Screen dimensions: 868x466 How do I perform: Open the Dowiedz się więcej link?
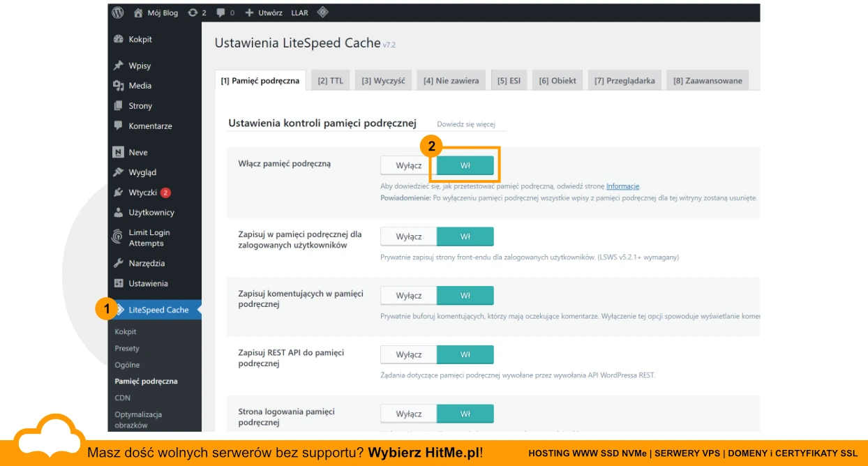coord(466,124)
